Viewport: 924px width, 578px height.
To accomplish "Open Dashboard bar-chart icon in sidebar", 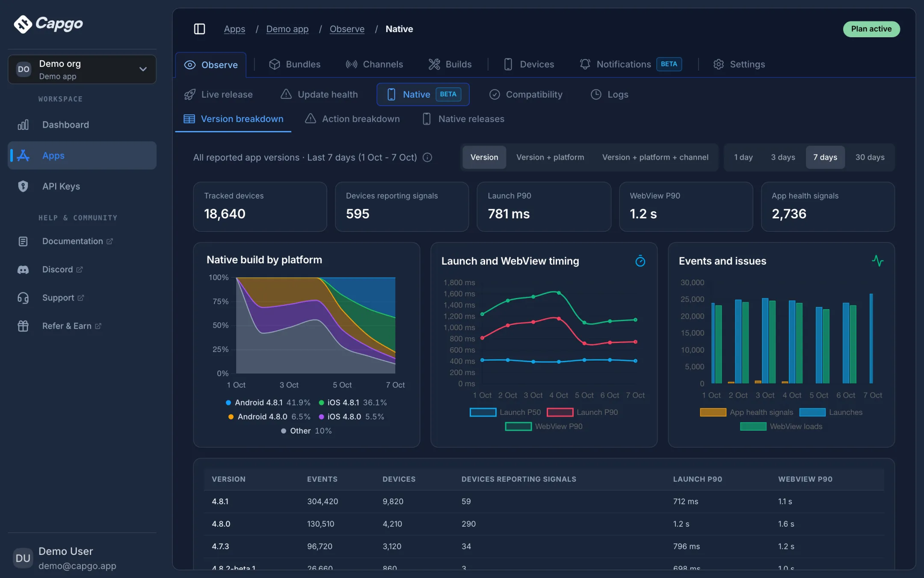I will click(x=23, y=125).
